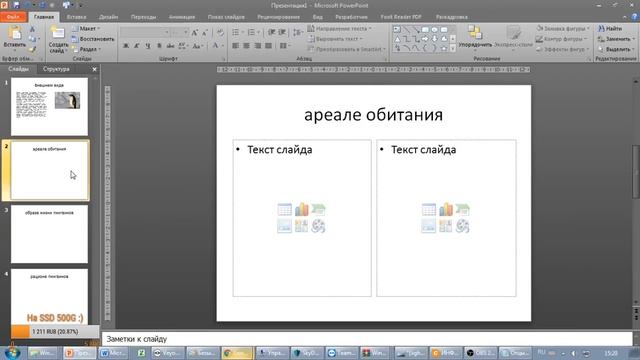Toggle Italic formatting
Screen dimensions: 640x360
click(x=137, y=46)
